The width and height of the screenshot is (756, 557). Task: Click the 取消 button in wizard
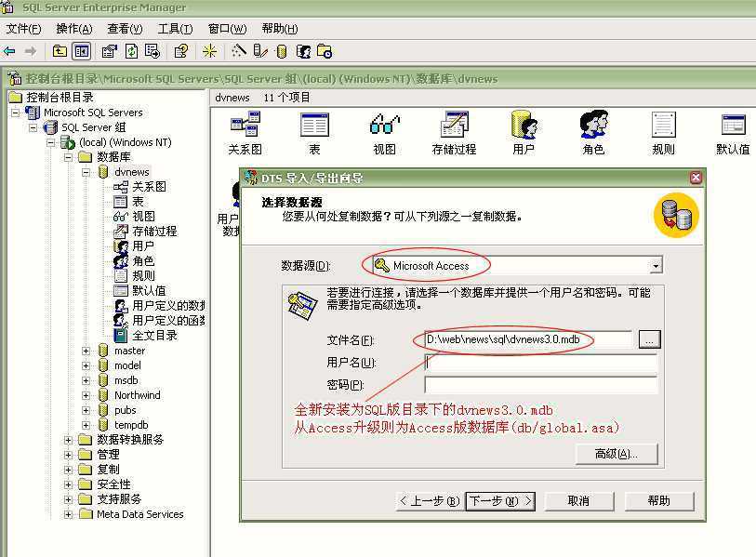click(579, 501)
